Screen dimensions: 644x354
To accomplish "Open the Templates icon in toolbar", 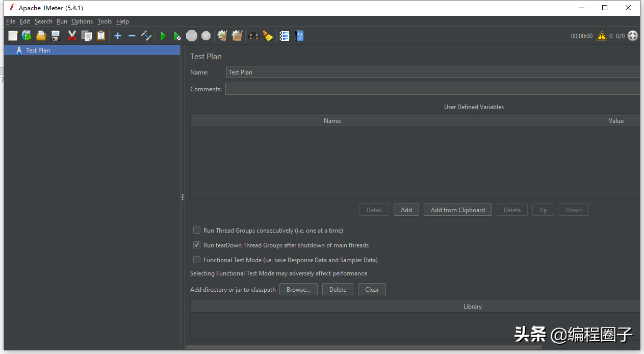I will (x=27, y=36).
